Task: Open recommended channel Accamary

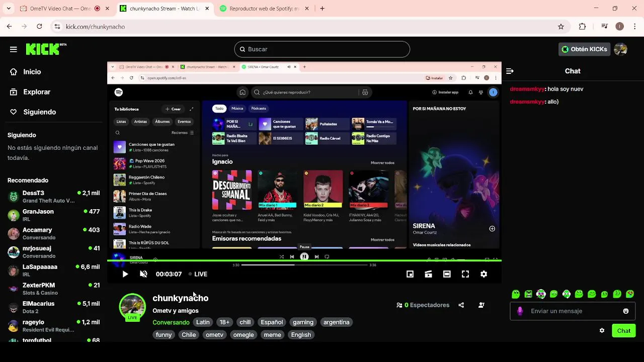Action: pos(53,233)
